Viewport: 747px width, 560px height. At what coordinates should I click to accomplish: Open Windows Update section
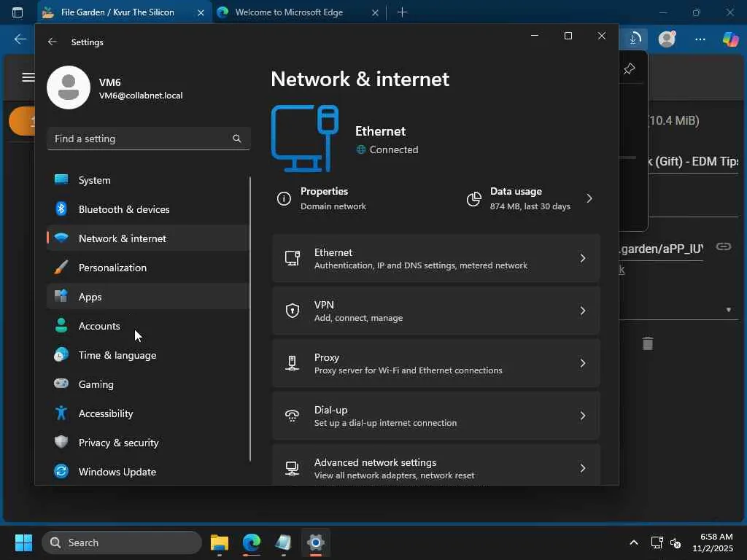(x=117, y=472)
